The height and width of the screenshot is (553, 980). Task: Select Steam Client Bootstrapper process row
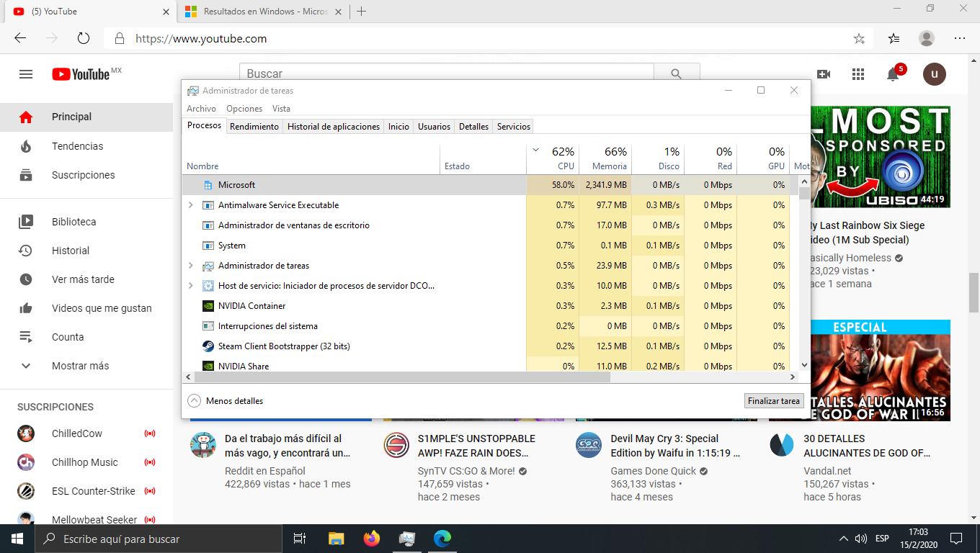[490, 346]
